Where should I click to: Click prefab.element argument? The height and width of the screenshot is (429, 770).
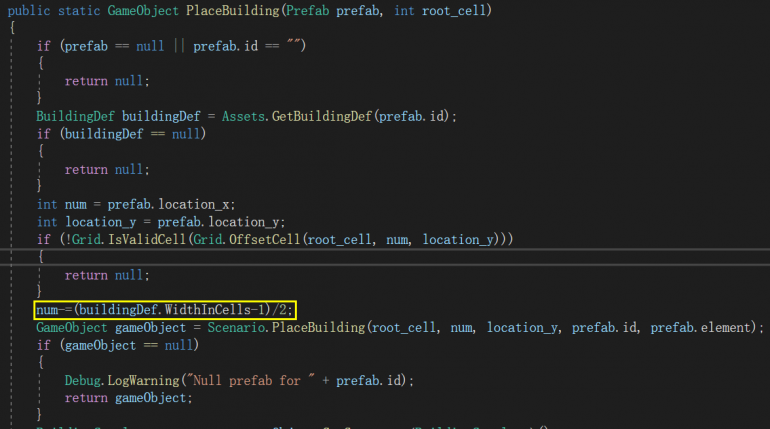tap(701, 327)
